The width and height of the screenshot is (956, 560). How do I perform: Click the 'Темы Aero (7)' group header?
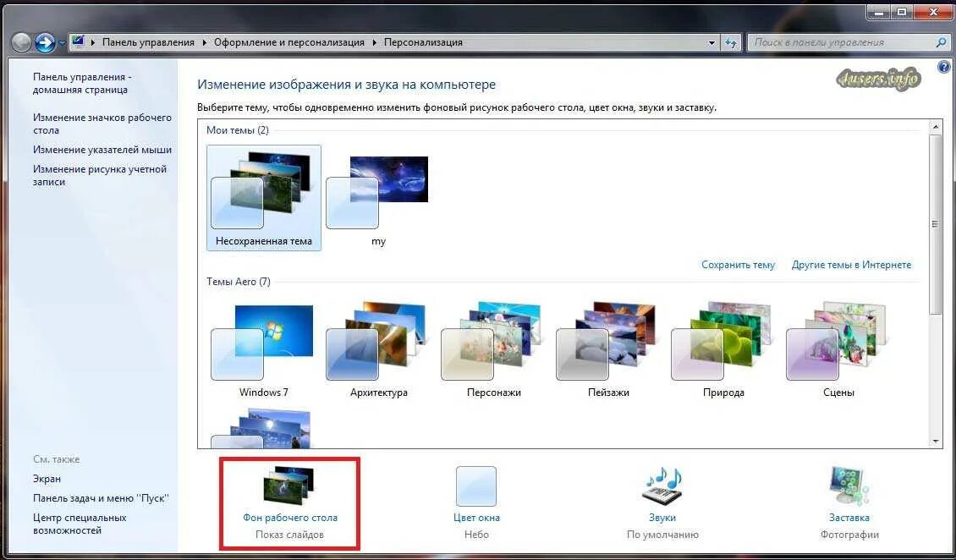[238, 283]
